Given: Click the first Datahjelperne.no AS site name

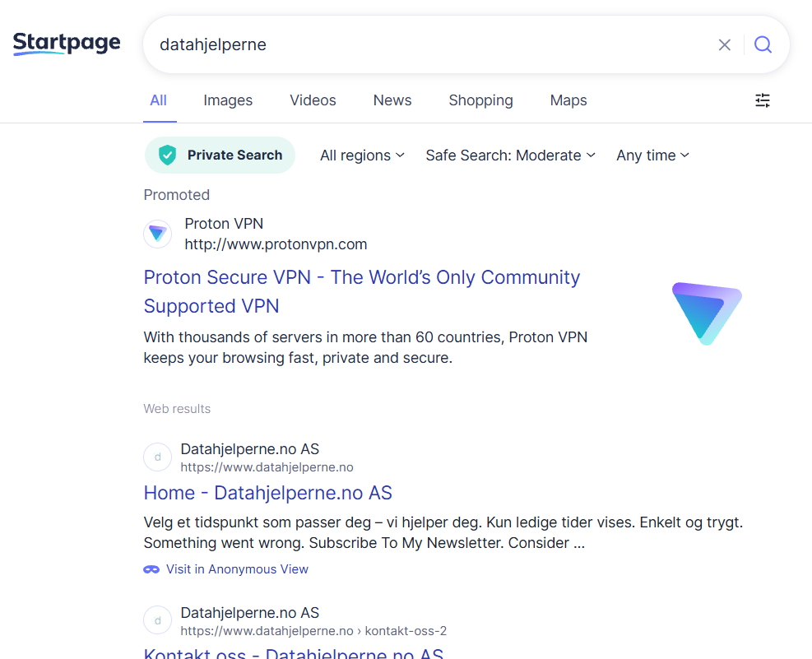Looking at the screenshot, I should 249,449.
